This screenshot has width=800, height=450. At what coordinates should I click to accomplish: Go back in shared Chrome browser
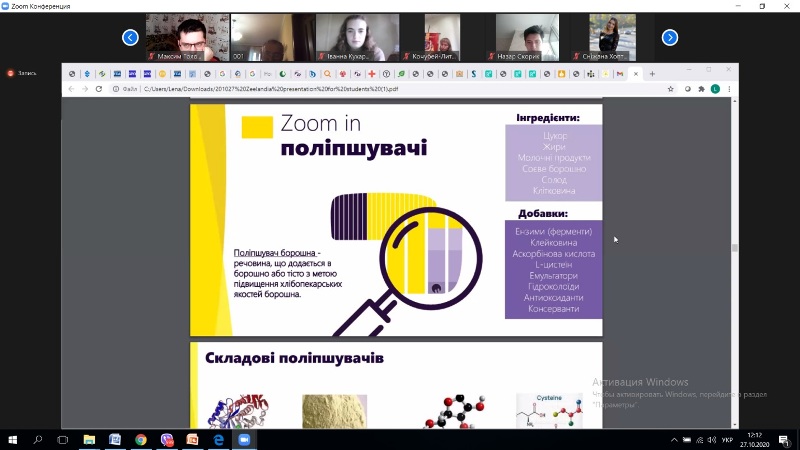point(71,89)
